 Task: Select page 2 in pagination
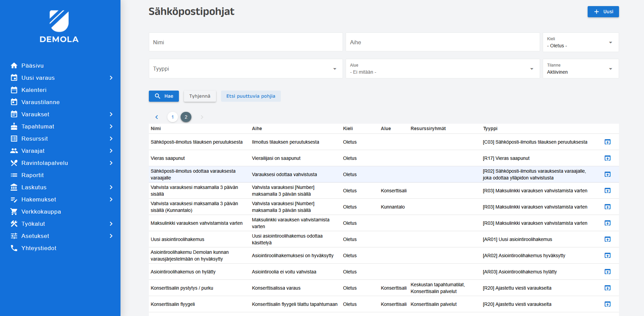point(186,117)
